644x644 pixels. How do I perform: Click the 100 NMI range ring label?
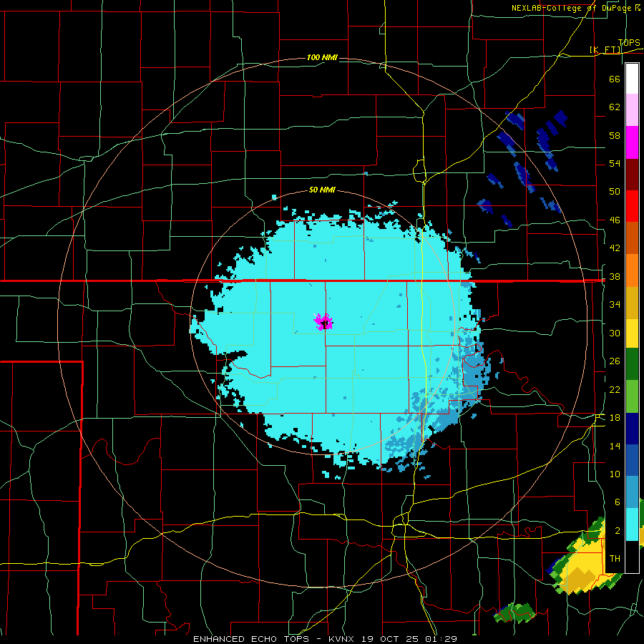coord(323,57)
